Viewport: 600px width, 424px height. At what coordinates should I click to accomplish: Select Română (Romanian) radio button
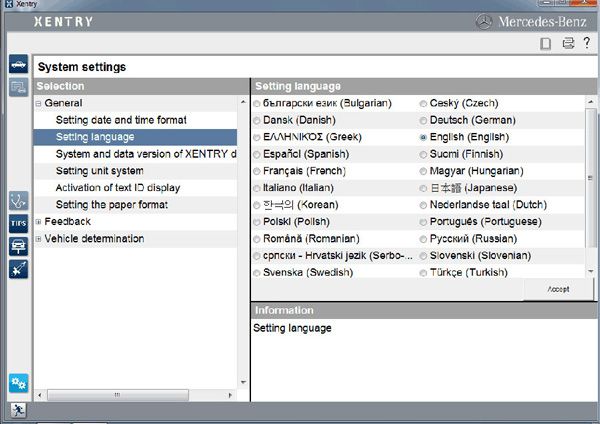tap(256, 239)
